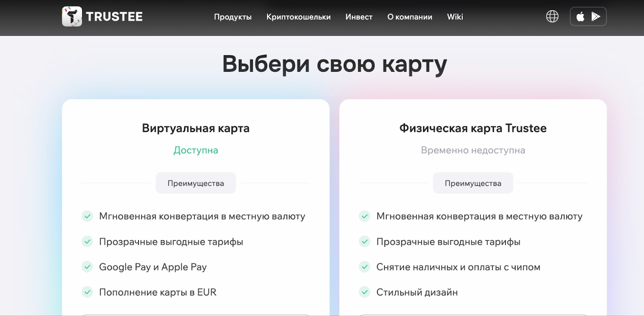Click the Стильный дизайн text
The image size is (644, 316).
417,292
